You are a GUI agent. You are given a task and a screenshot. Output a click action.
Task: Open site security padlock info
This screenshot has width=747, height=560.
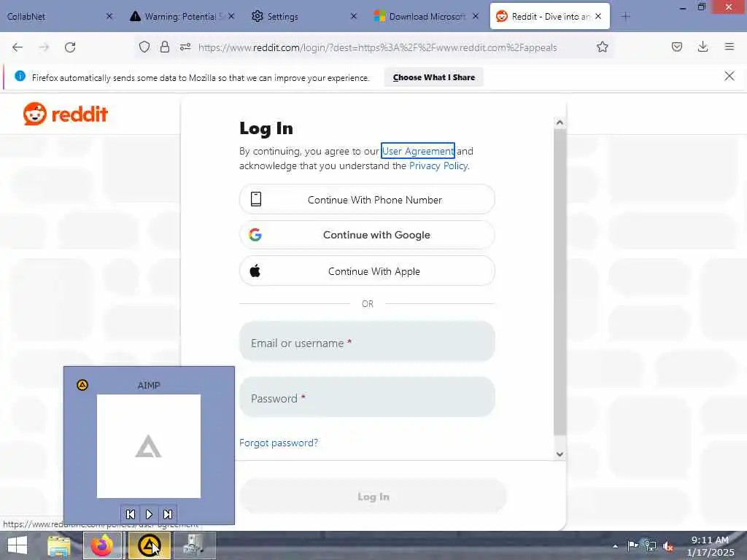point(165,47)
